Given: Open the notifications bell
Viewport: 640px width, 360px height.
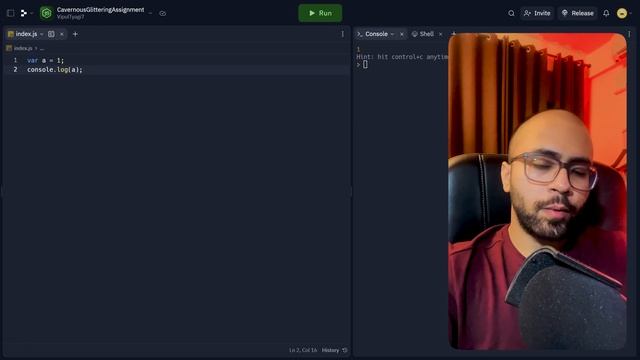Looking at the screenshot, I should [x=606, y=13].
